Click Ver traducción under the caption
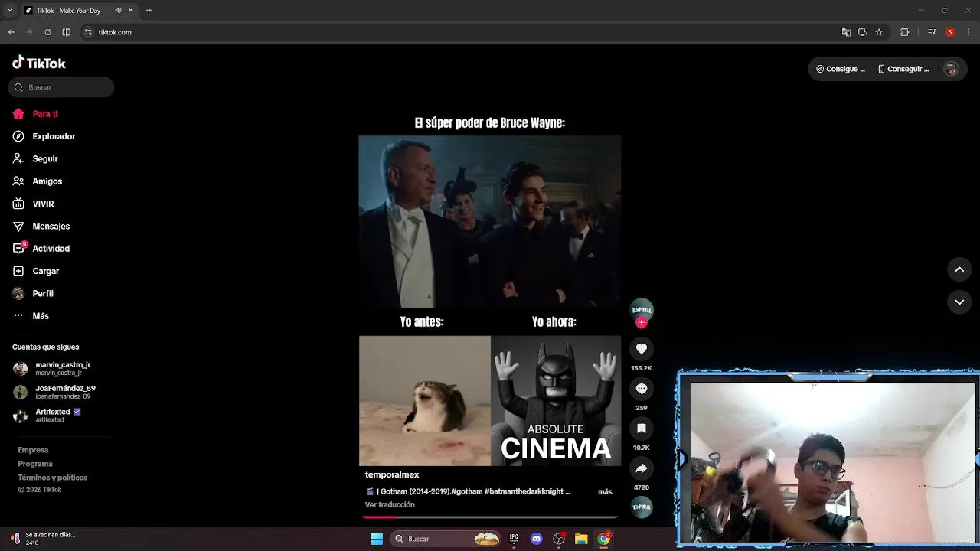 390,505
